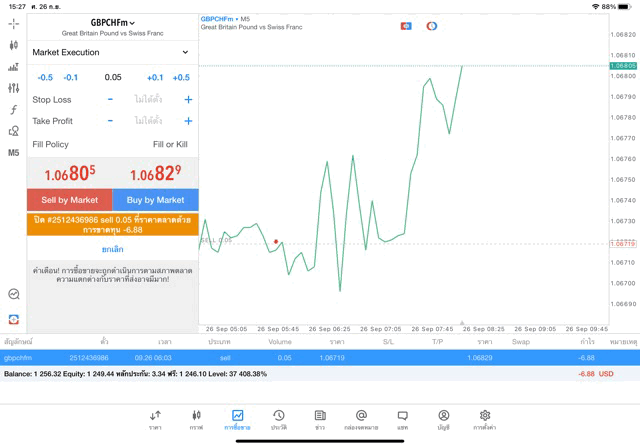Open the Market Execution order type dropdown
640x447 pixels.
(x=111, y=52)
